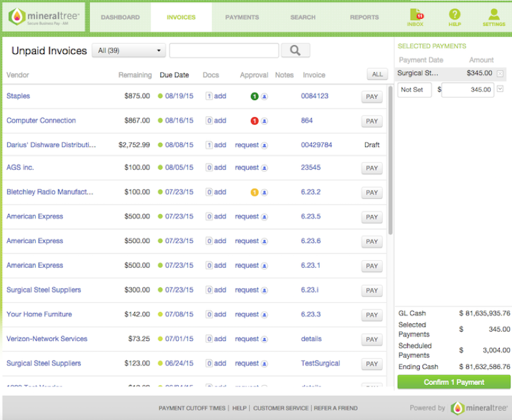
Task: Click approver person icon in Bletchley Radio row
Action: click(264, 192)
